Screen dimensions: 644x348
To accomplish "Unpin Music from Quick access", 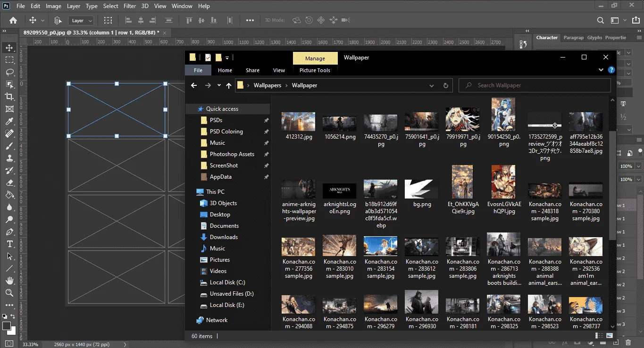I will click(x=266, y=143).
